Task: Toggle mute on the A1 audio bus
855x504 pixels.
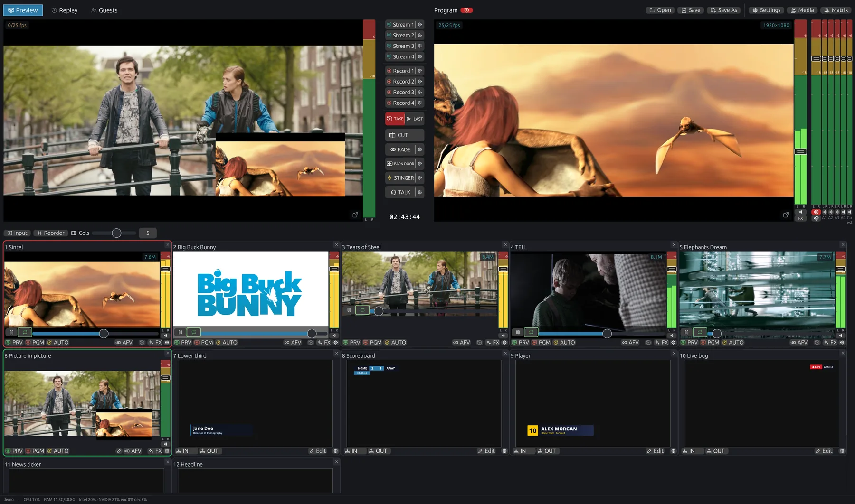Action: pyautogui.click(x=824, y=212)
